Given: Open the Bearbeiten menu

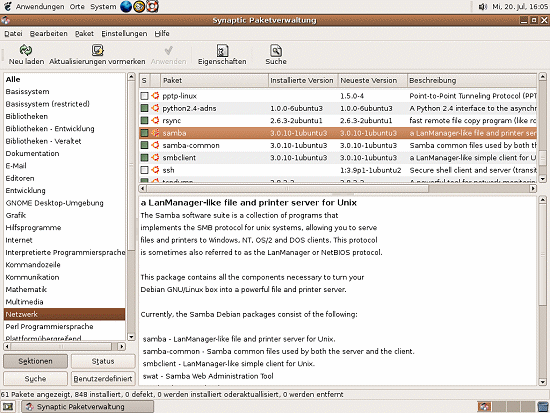Looking at the screenshot, I should (x=48, y=34).
